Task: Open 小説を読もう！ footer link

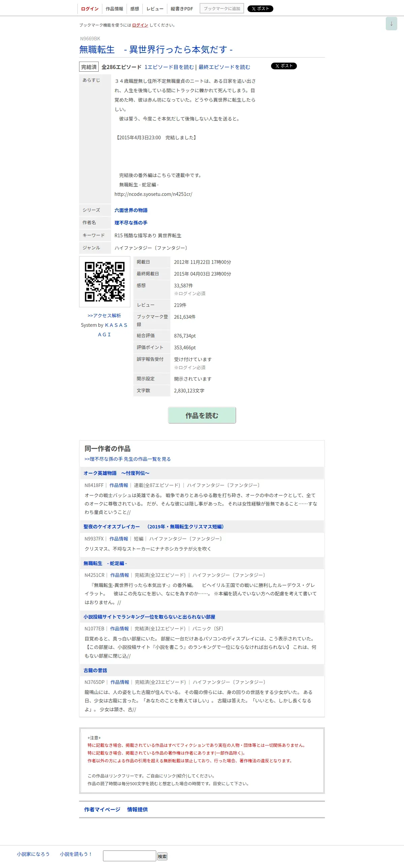Action: [76, 854]
